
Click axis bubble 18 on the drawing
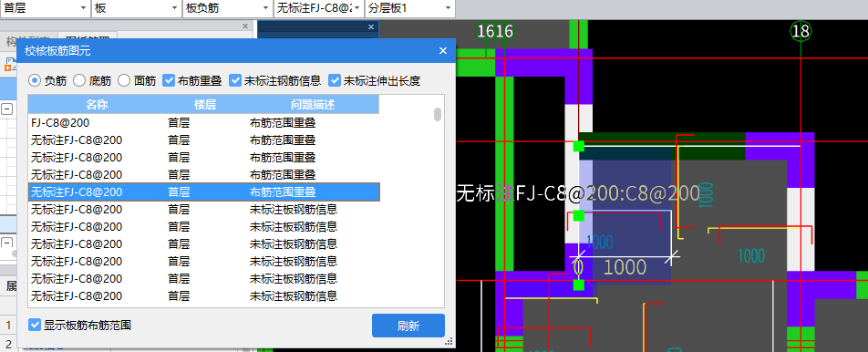pos(801,32)
